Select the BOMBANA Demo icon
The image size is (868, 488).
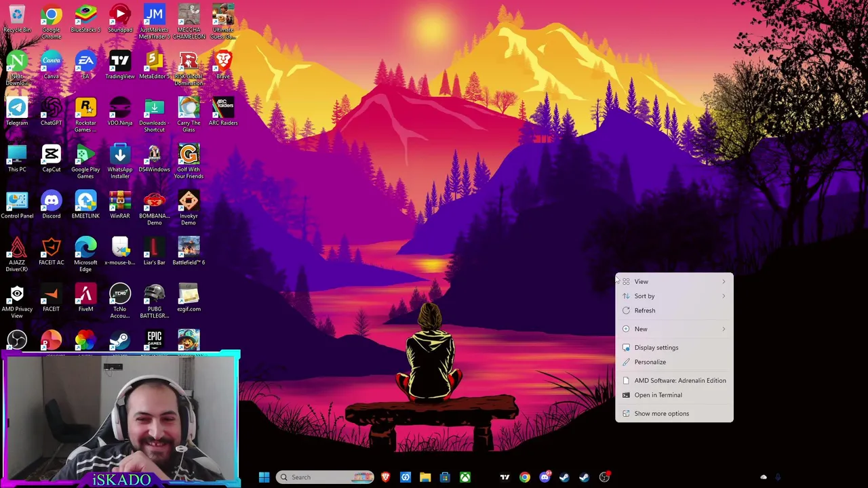pos(154,208)
